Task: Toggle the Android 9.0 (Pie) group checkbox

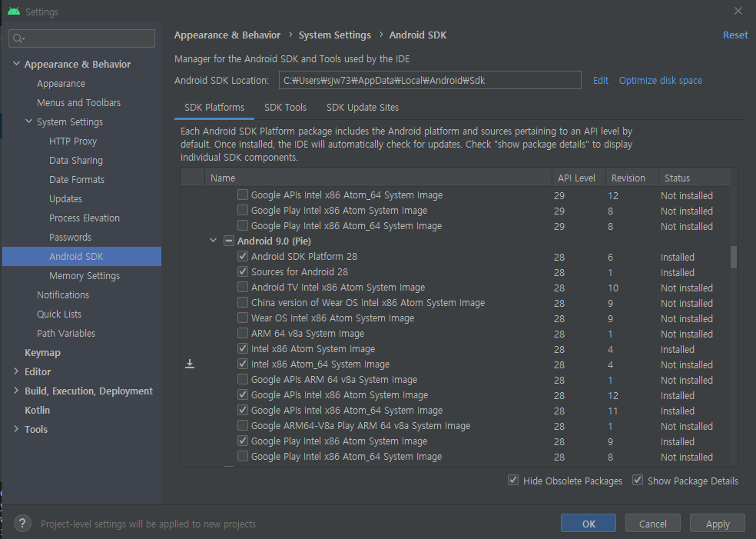Action: tap(229, 241)
